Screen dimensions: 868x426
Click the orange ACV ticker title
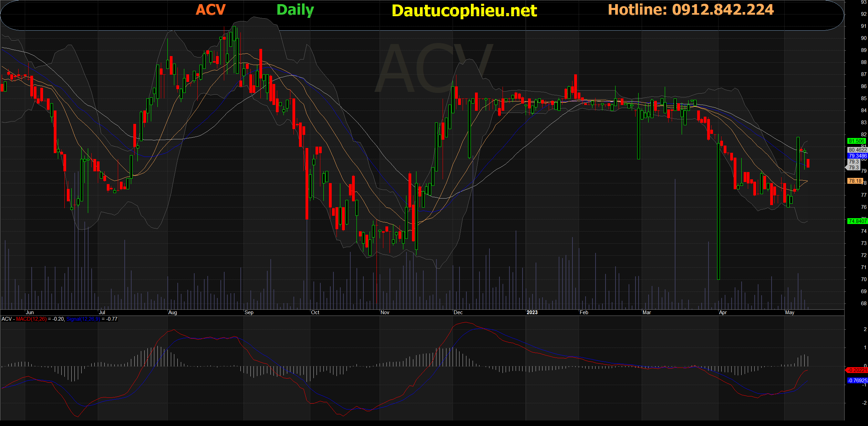coord(210,10)
